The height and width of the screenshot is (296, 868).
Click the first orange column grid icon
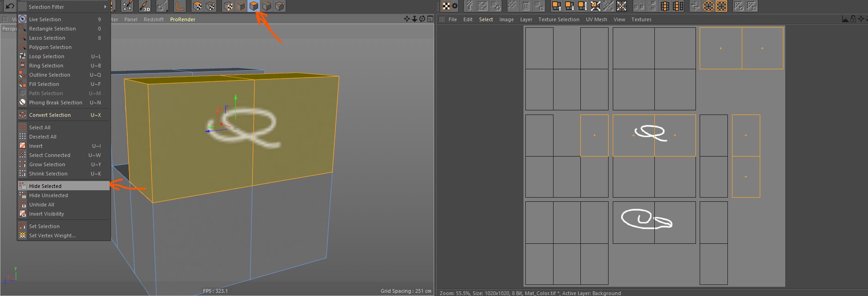(665, 6)
